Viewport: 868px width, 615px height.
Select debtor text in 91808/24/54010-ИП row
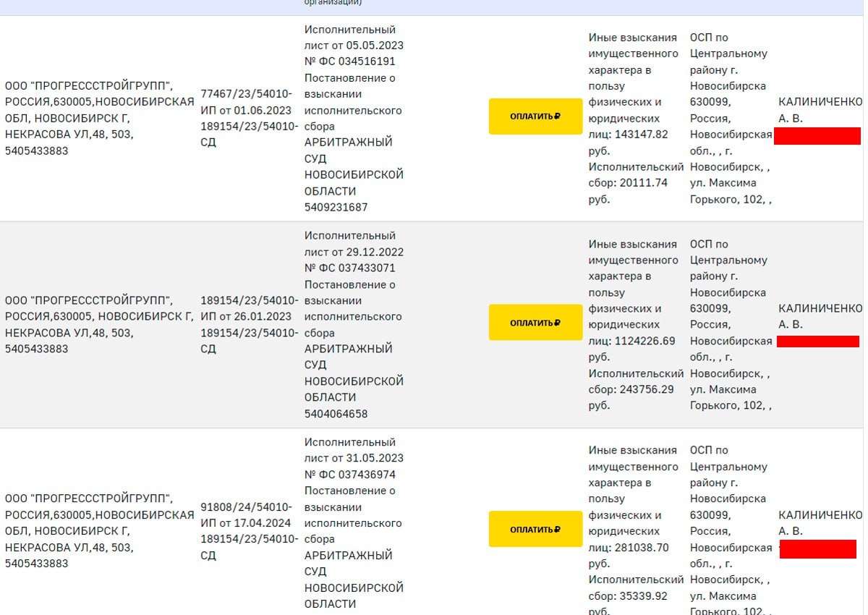[x=100, y=531]
